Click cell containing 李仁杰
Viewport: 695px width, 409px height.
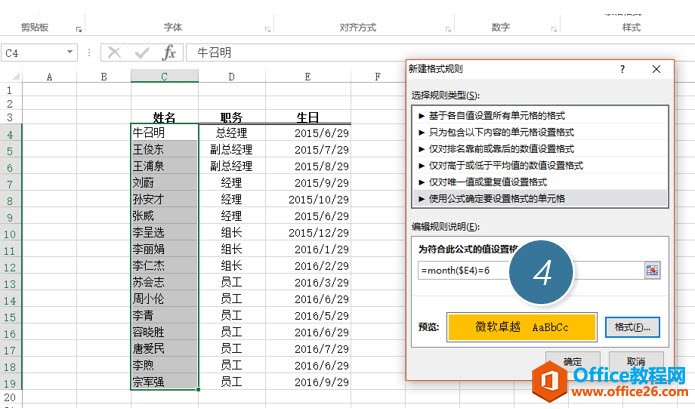pyautogui.click(x=164, y=265)
